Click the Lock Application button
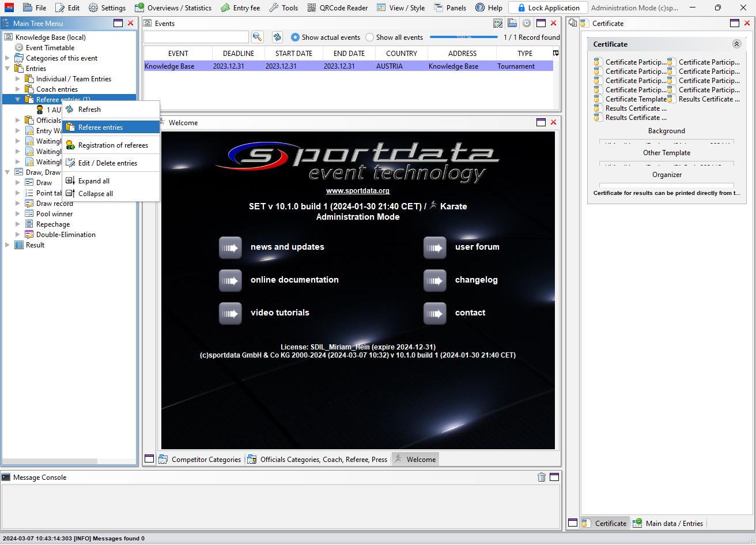Image resolution: width=756 pixels, height=545 pixels. click(548, 8)
